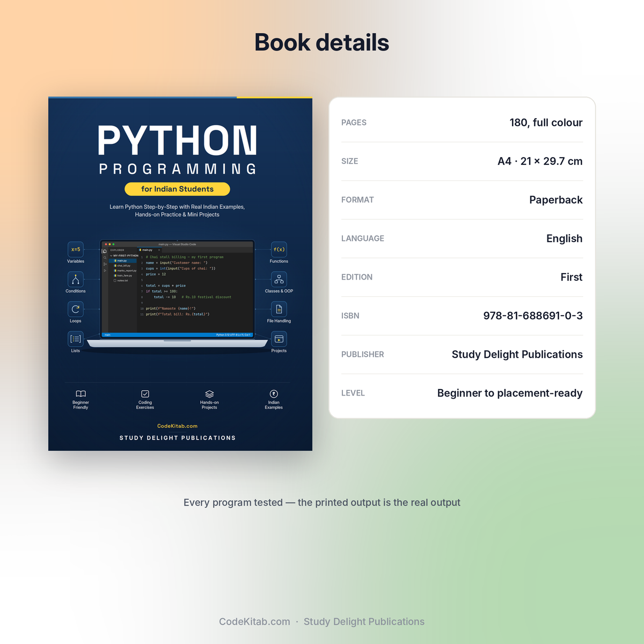Viewport: 644px width, 644px height.
Task: Click the 'A4 · 21 × 29.7 cm' value
Action: pyautogui.click(x=540, y=161)
